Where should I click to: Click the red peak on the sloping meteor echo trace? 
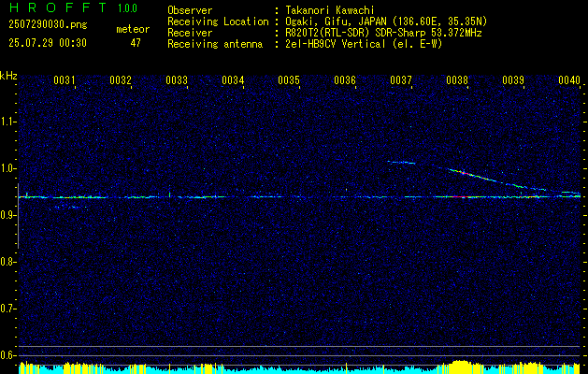[463, 173]
